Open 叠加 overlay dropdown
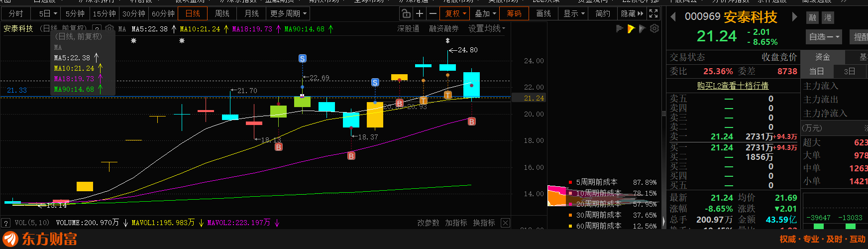 click(485, 13)
